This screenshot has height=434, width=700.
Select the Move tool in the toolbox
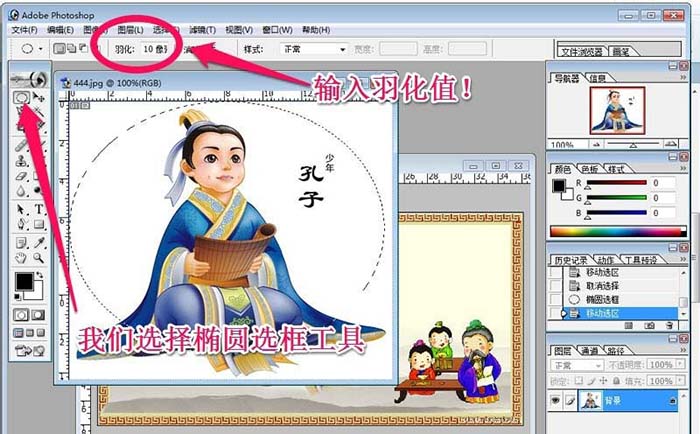point(39,97)
